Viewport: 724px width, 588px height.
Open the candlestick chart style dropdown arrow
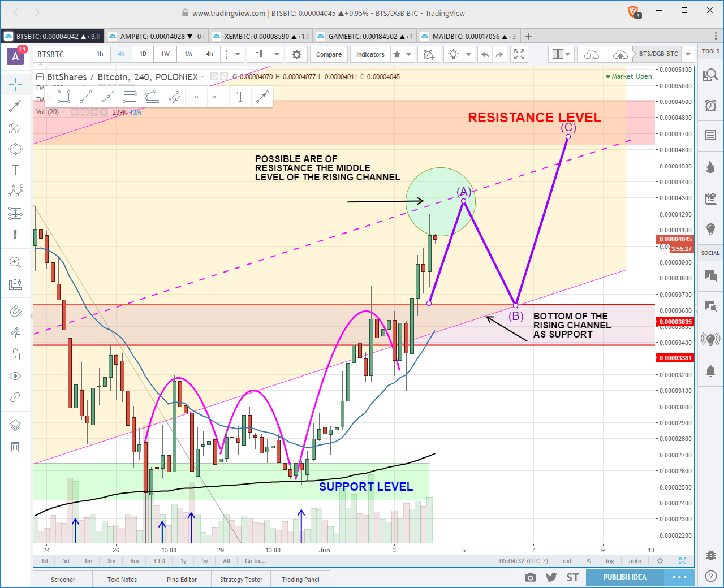click(277, 54)
